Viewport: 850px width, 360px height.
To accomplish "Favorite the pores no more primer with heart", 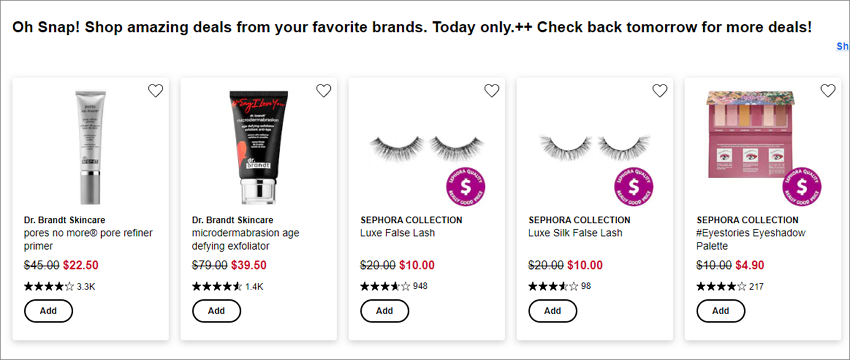I will coord(156,91).
